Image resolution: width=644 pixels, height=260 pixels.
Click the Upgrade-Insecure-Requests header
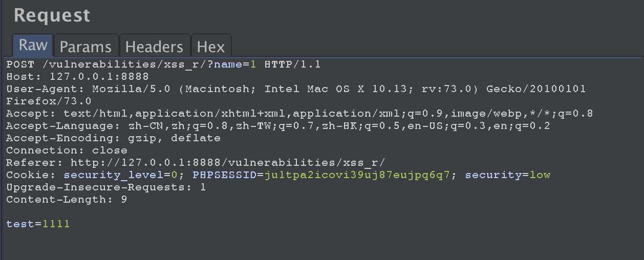[106, 187]
